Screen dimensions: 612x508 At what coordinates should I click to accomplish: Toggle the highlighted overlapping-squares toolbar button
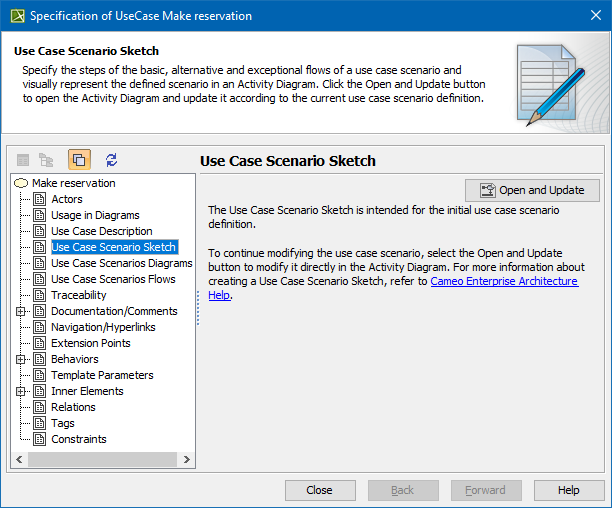click(79, 159)
